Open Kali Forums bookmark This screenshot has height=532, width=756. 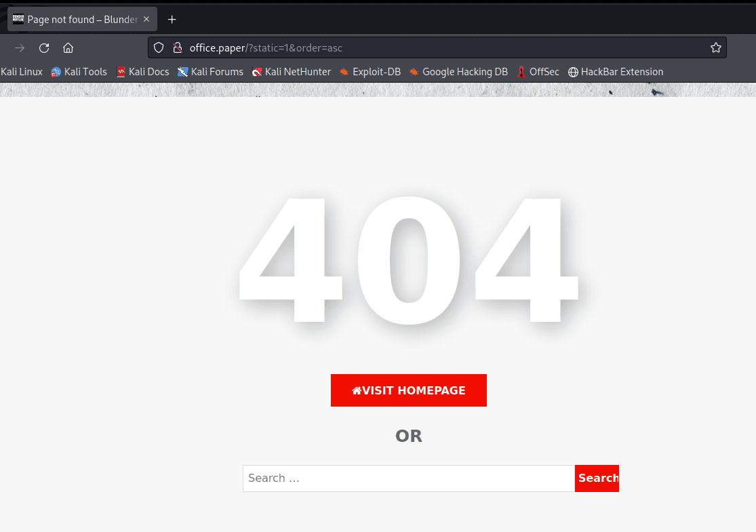(210, 72)
